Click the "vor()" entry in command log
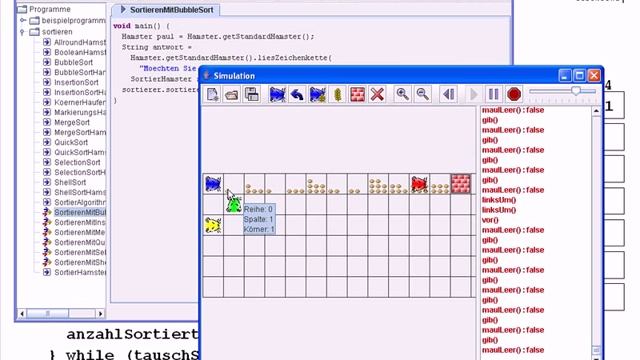Viewport: 640px width, 360px height. point(490,220)
